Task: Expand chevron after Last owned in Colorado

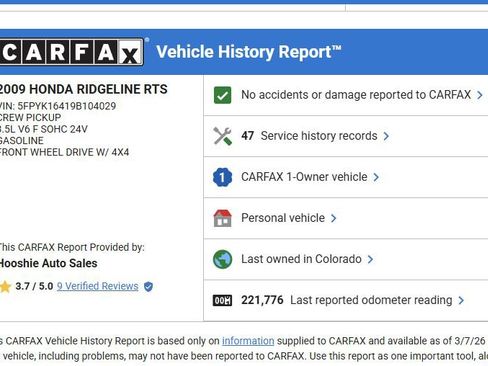Action: pyautogui.click(x=370, y=259)
